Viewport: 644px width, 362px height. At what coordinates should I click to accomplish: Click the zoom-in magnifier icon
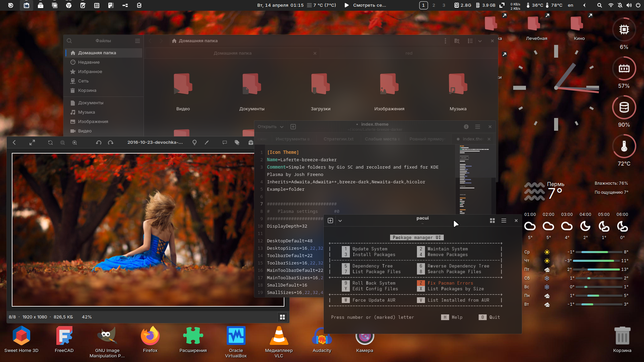[x=74, y=142]
